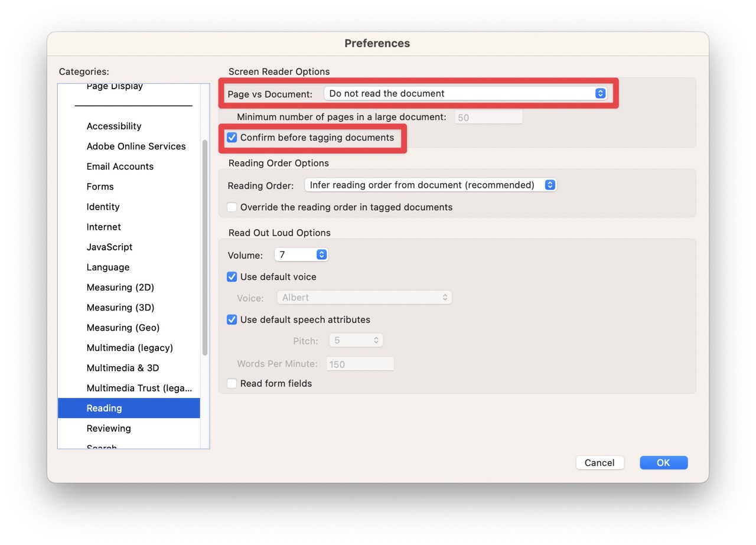Switch to the Reviewing category

pyautogui.click(x=109, y=428)
